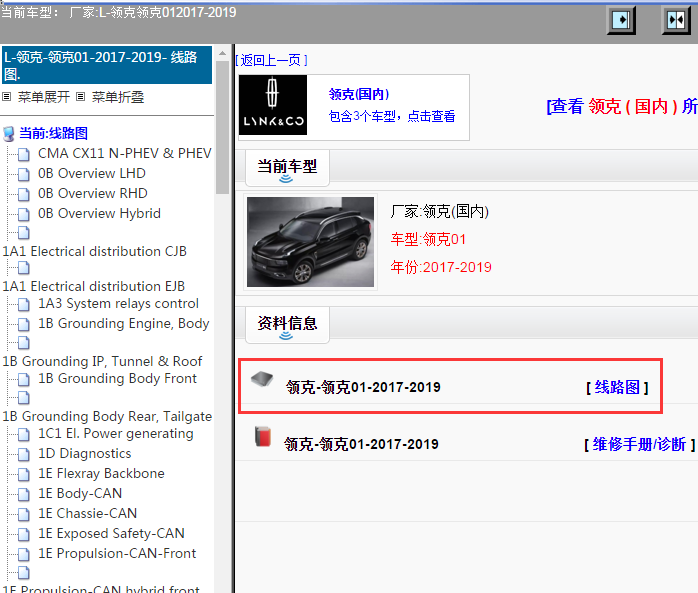The width and height of the screenshot is (698, 593).
Task: Click page icon beside 1B Grounding Body Front
Action: [x=24, y=379]
